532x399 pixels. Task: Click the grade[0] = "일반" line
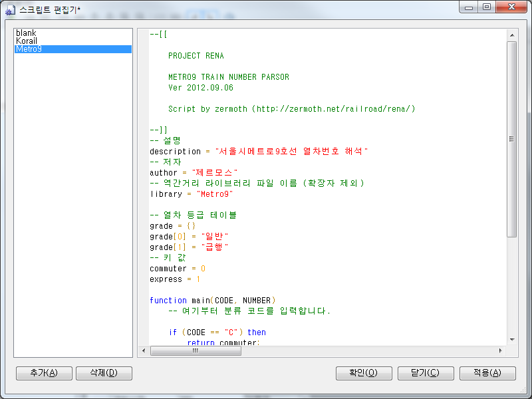tap(189, 237)
